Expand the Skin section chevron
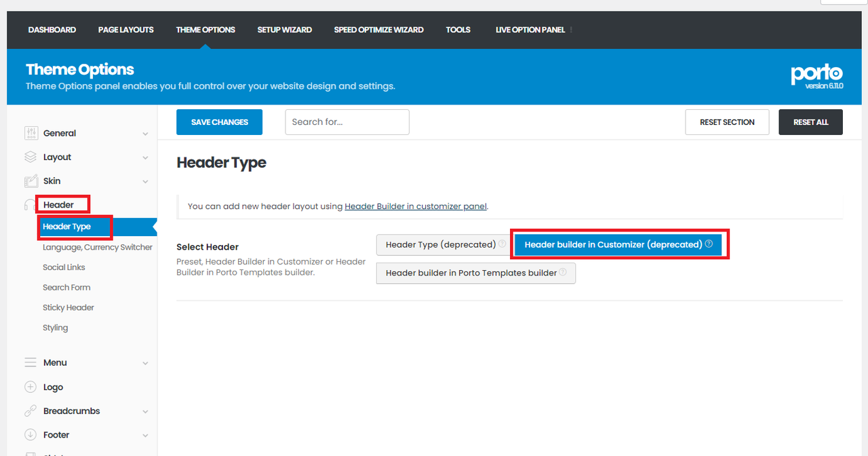Screen dimensions: 868x456 [x=145, y=181]
